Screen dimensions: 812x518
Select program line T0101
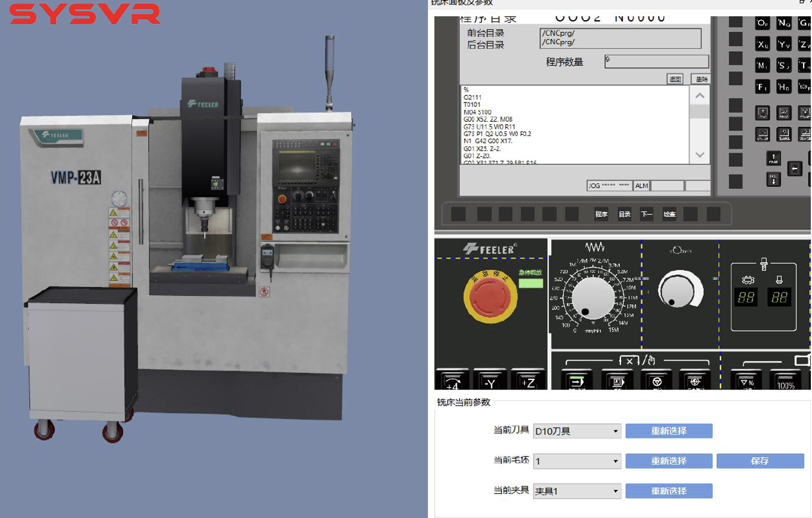pos(472,104)
